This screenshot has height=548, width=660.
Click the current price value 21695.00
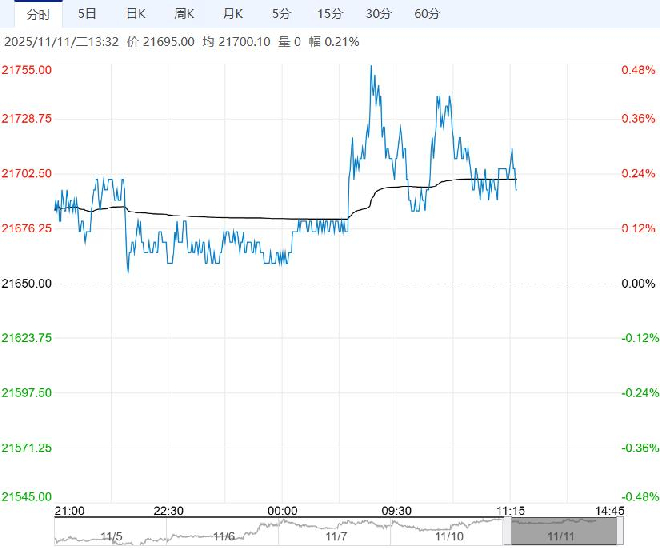[166, 42]
